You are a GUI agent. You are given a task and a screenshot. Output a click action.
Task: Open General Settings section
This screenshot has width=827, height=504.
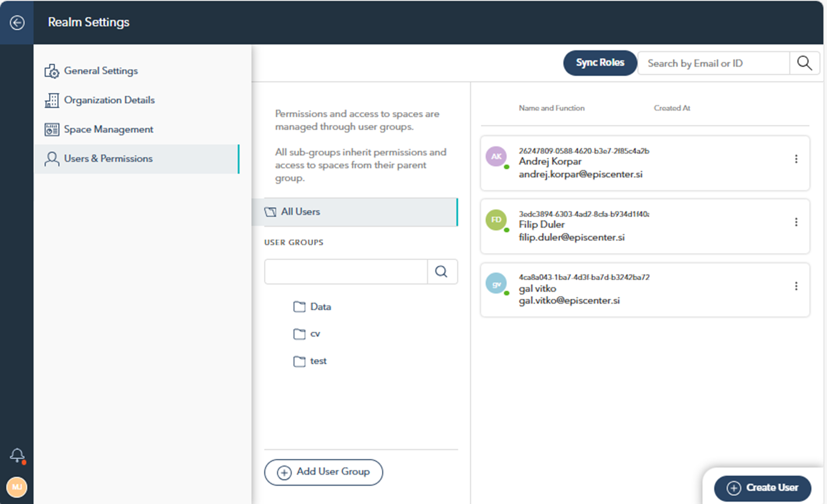(x=136, y=71)
